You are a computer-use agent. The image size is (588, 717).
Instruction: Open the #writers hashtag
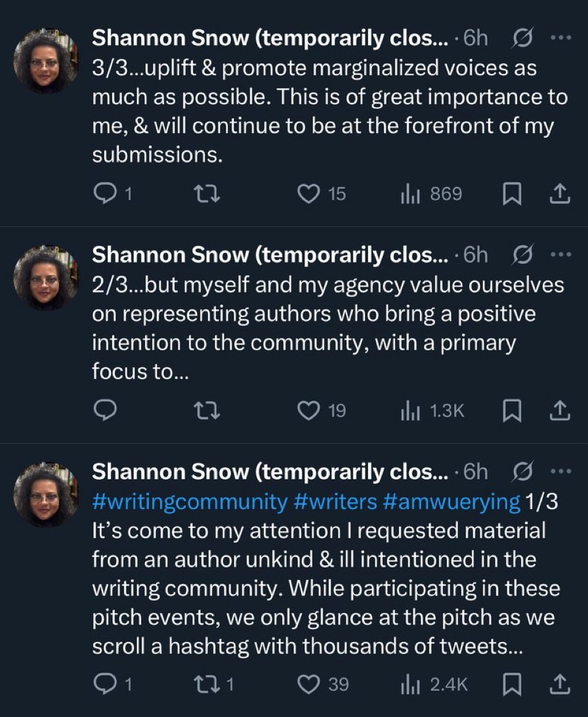pyautogui.click(x=335, y=502)
